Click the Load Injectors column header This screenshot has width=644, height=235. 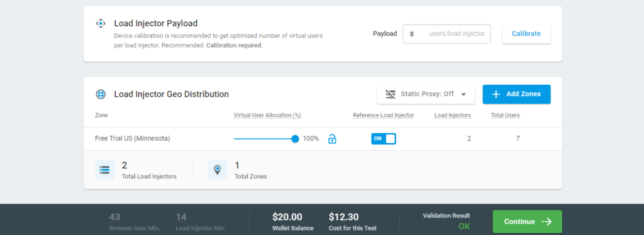[453, 115]
